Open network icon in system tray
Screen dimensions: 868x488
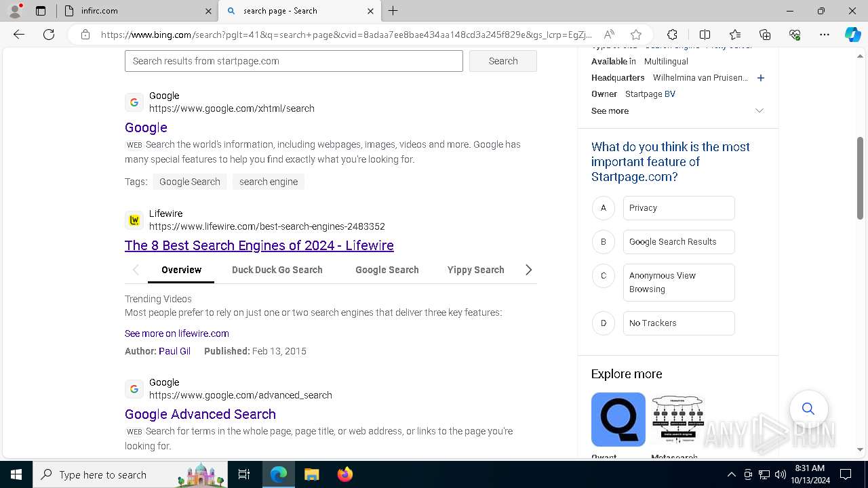pos(764,474)
